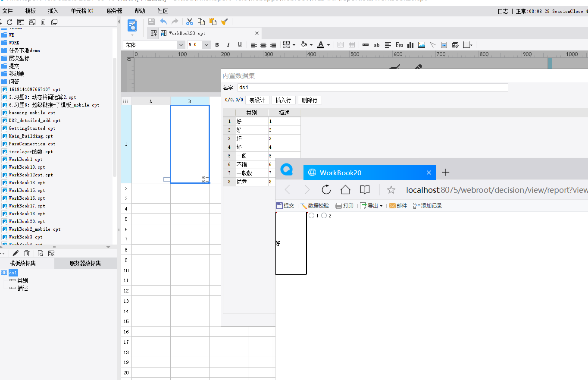Screen dimensions: 588x380
Task: Toggle bold formatting
Action: click(217, 45)
